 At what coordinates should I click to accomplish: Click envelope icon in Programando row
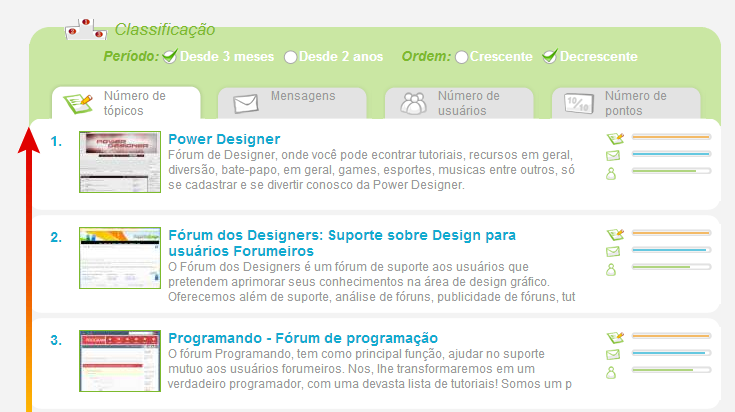pos(613,354)
